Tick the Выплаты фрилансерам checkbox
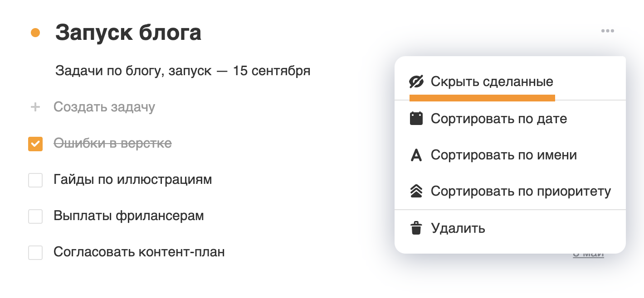The height and width of the screenshot is (298, 644). (x=35, y=216)
